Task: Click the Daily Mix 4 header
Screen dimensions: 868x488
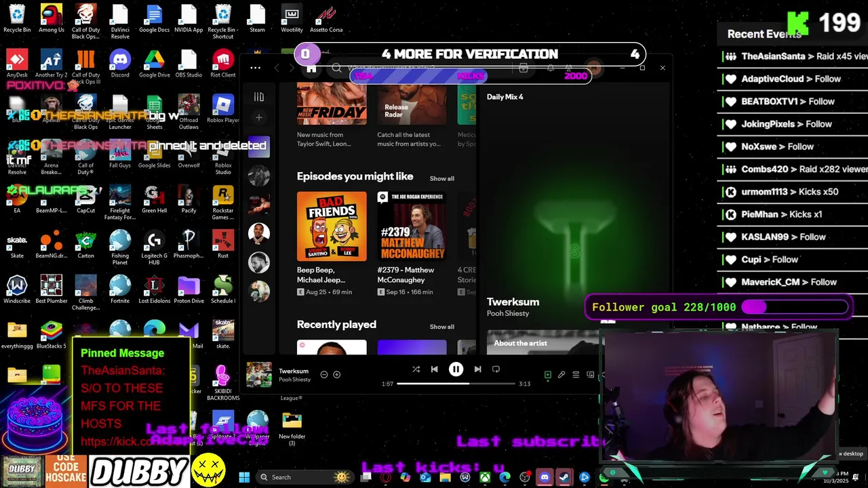Action: coord(505,97)
